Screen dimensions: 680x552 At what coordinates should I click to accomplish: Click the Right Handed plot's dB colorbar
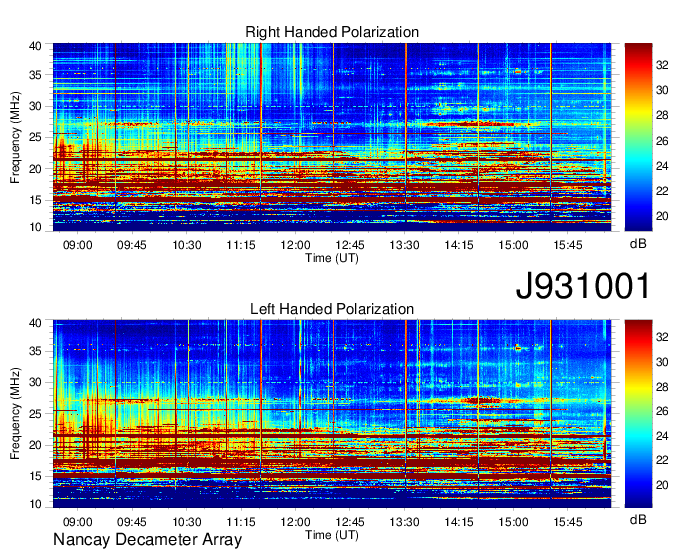coord(638,137)
